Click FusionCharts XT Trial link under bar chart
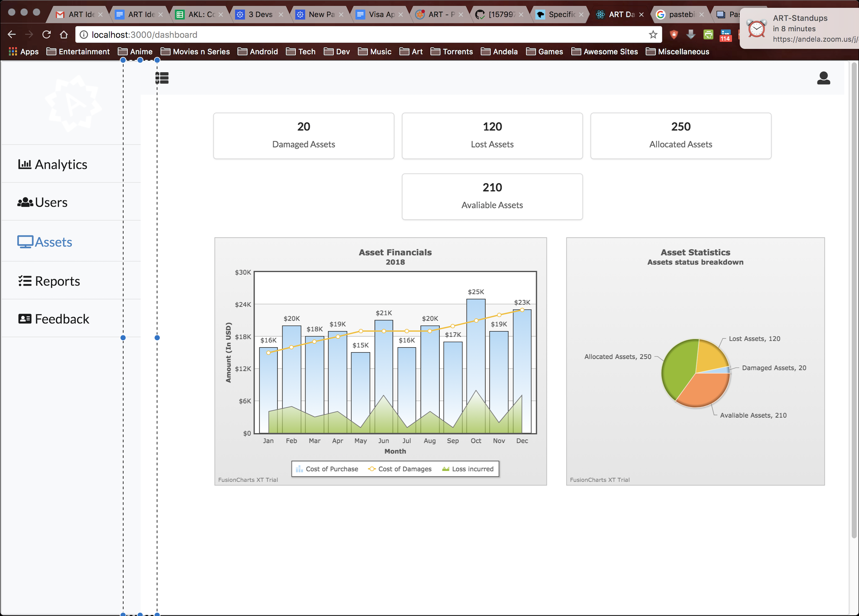Screen dimensions: 859x616 pos(248,480)
